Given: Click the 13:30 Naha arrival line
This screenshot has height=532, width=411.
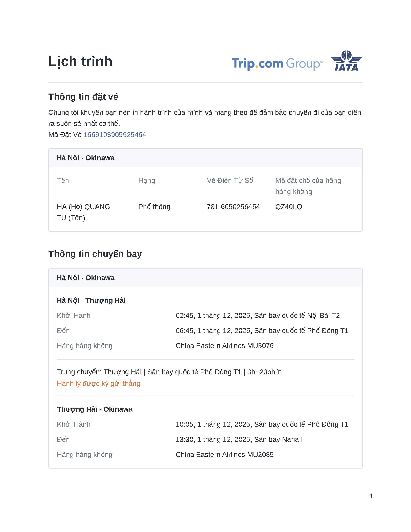Looking at the screenshot, I should 239,439.
